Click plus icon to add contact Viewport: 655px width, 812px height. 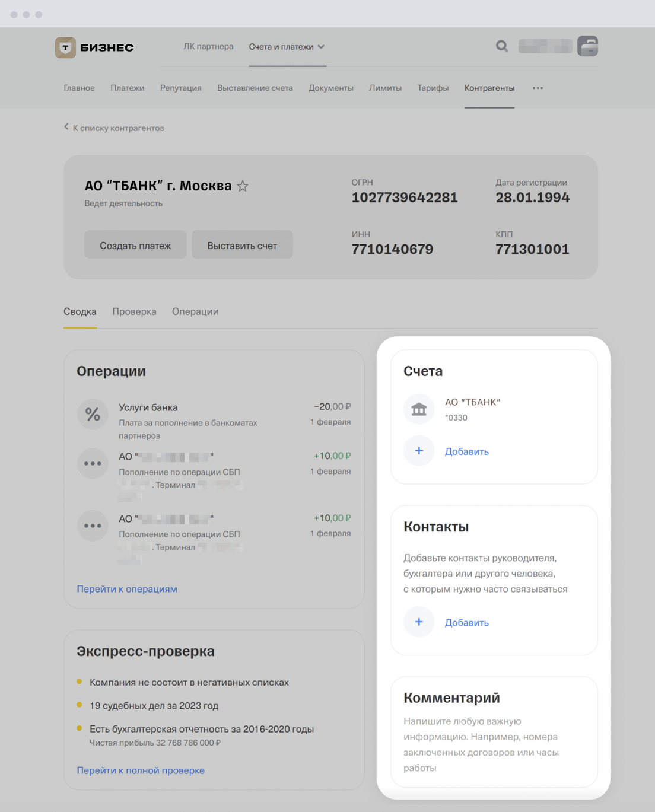pos(419,622)
